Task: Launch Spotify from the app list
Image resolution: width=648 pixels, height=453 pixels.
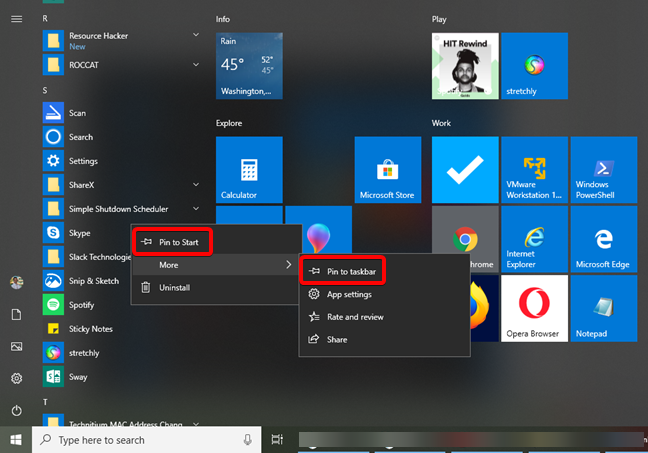Action: pyautogui.click(x=53, y=305)
